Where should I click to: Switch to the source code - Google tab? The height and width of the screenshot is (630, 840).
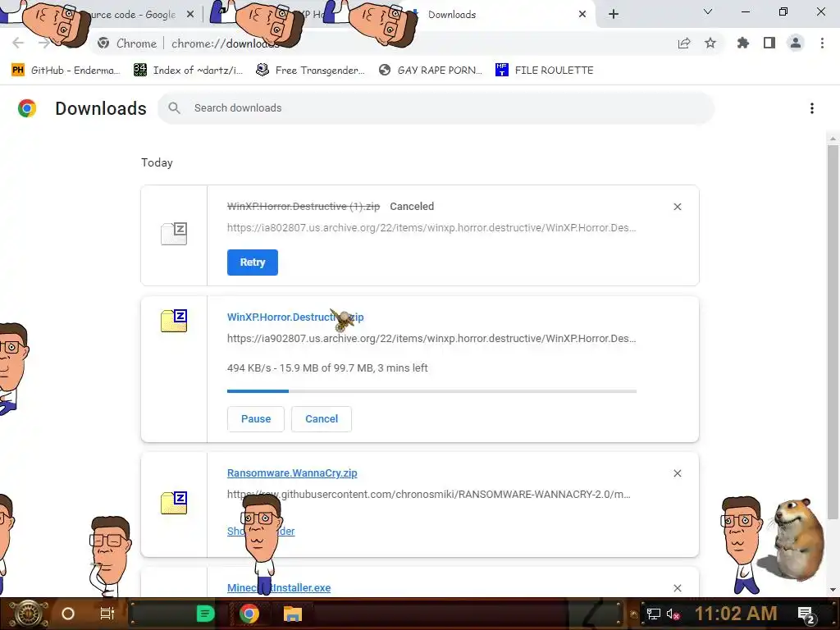(131, 15)
